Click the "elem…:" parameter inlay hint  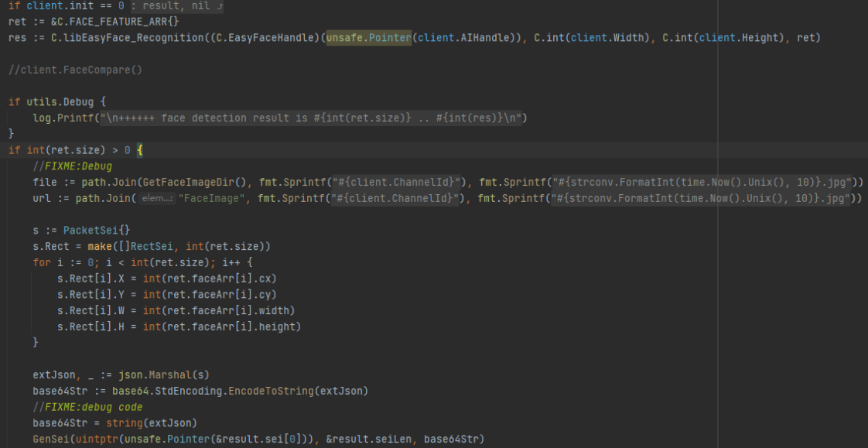[157, 200]
